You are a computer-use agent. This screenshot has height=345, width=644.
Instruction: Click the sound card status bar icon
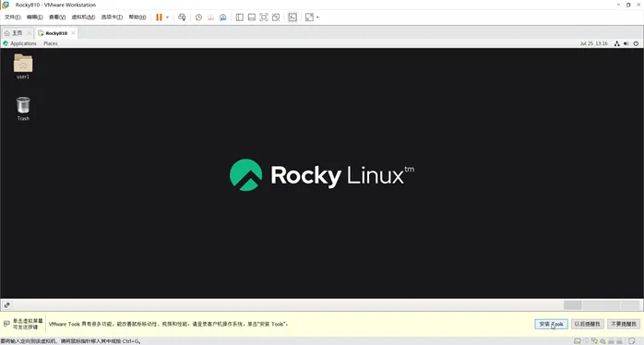pos(602,341)
